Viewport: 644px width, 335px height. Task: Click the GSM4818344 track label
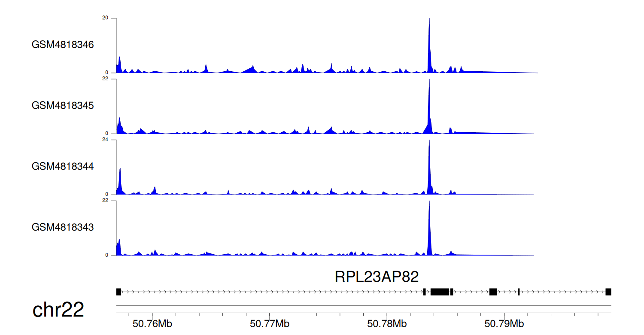point(63,166)
